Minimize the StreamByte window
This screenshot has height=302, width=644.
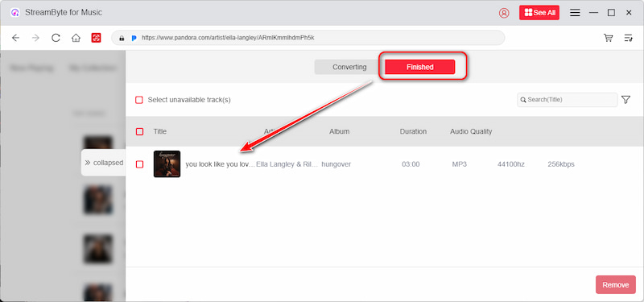pos(593,13)
